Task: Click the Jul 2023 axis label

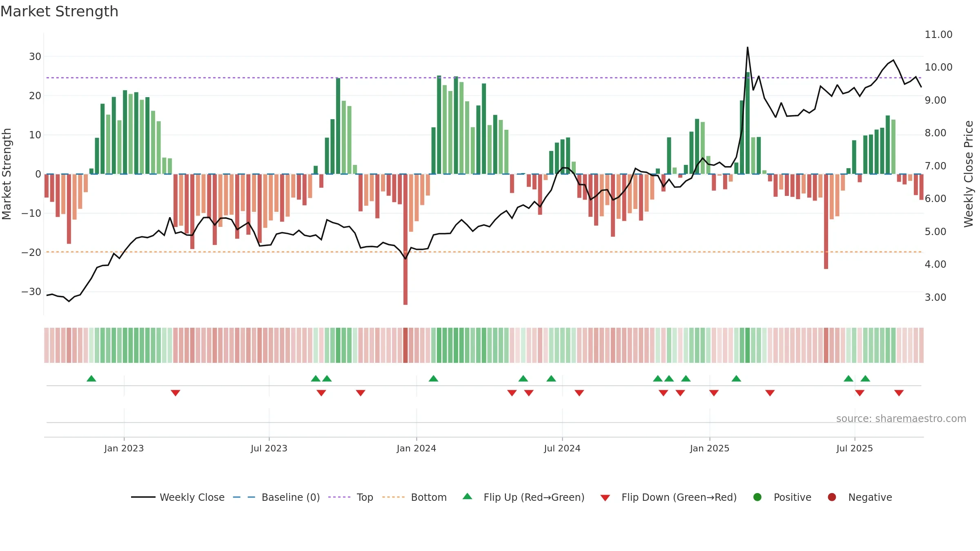Action: [x=269, y=448]
